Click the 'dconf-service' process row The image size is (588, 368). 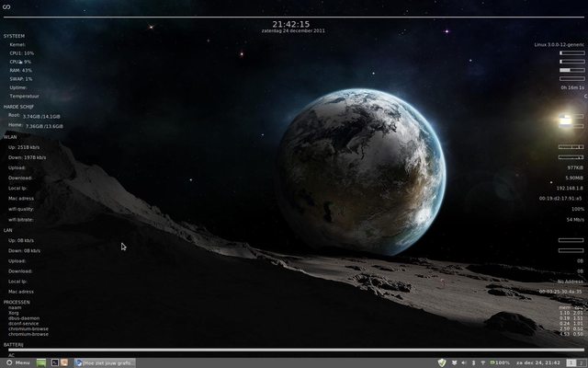click(x=23, y=323)
